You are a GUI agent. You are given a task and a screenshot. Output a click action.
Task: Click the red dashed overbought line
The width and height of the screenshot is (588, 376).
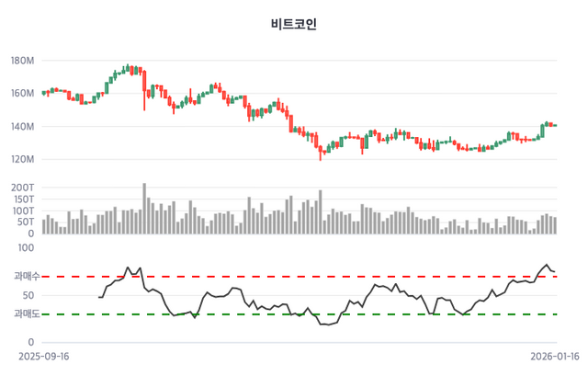[x=367, y=276]
